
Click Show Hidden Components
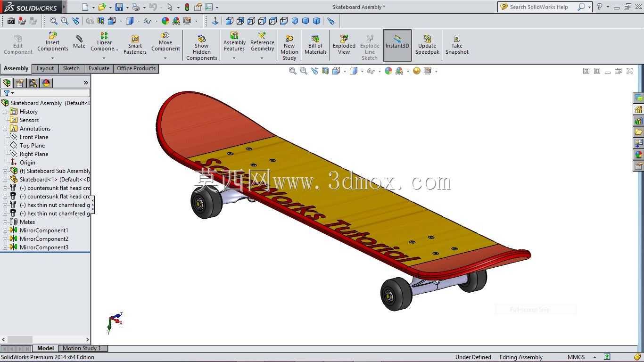click(x=202, y=47)
